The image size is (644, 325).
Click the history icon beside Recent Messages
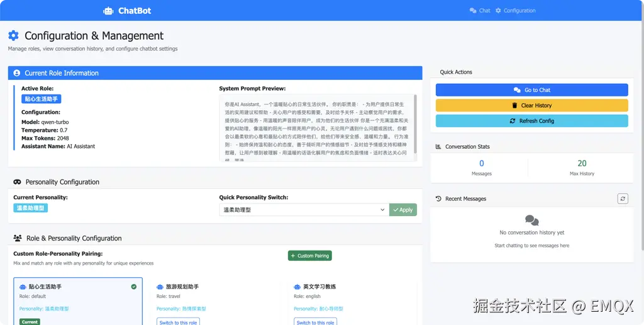(x=438, y=198)
